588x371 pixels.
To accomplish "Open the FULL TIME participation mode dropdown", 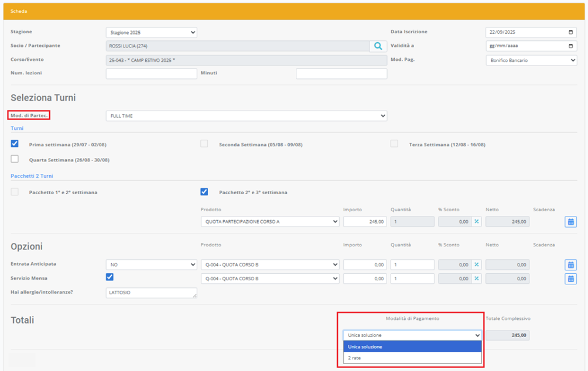I will (x=246, y=116).
